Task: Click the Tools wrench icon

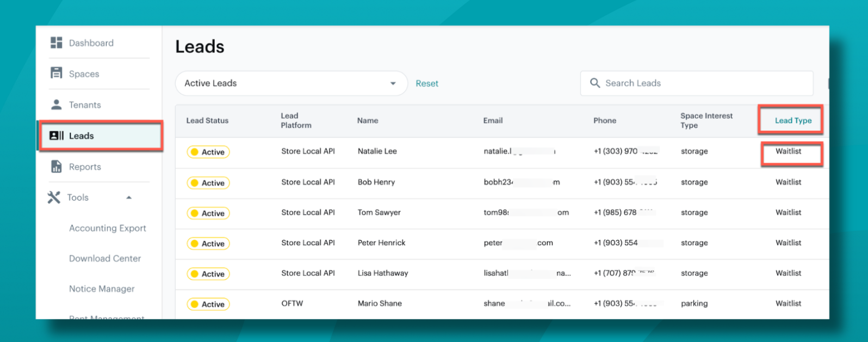Action: pyautogui.click(x=54, y=197)
